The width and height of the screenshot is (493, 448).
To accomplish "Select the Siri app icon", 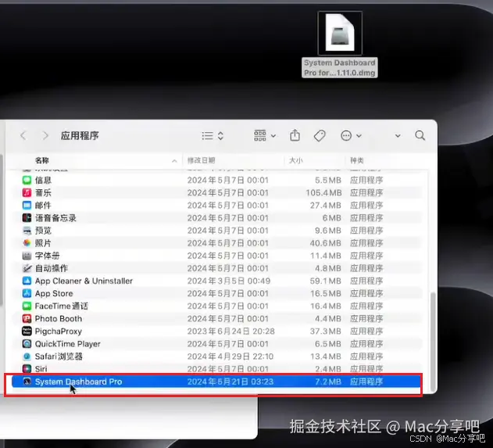I will pyautogui.click(x=27, y=369).
